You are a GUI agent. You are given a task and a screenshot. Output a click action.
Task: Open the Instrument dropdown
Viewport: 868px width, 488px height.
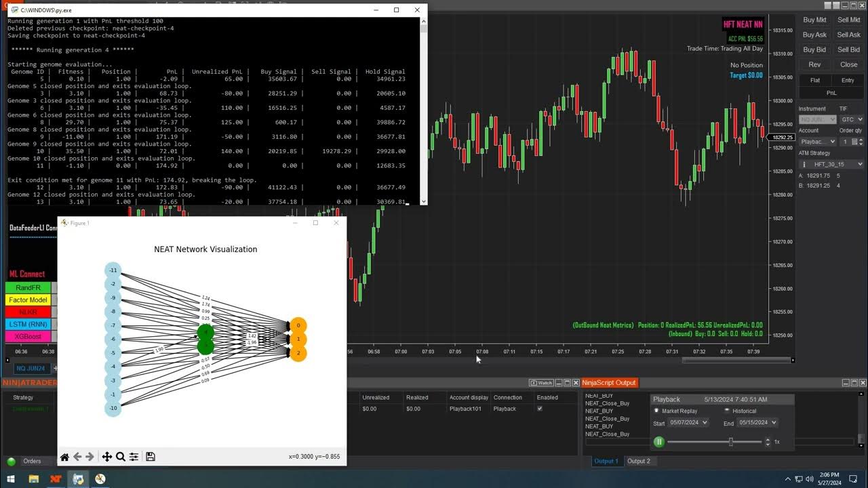[x=817, y=119]
